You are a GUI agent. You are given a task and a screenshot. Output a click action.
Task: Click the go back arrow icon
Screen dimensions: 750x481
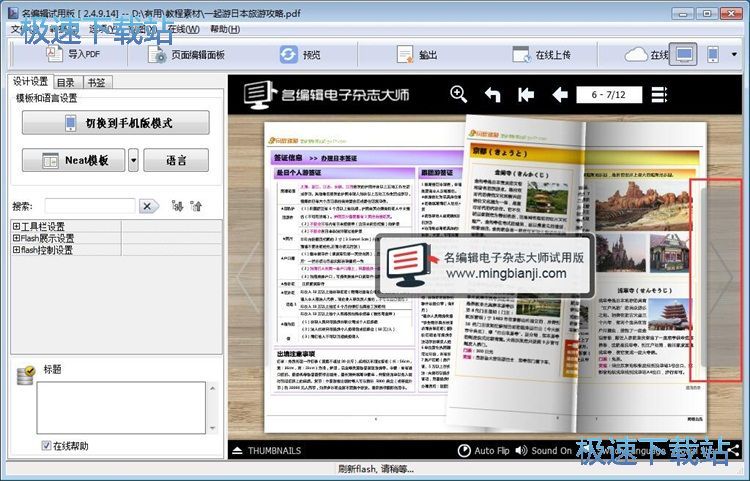click(492, 95)
